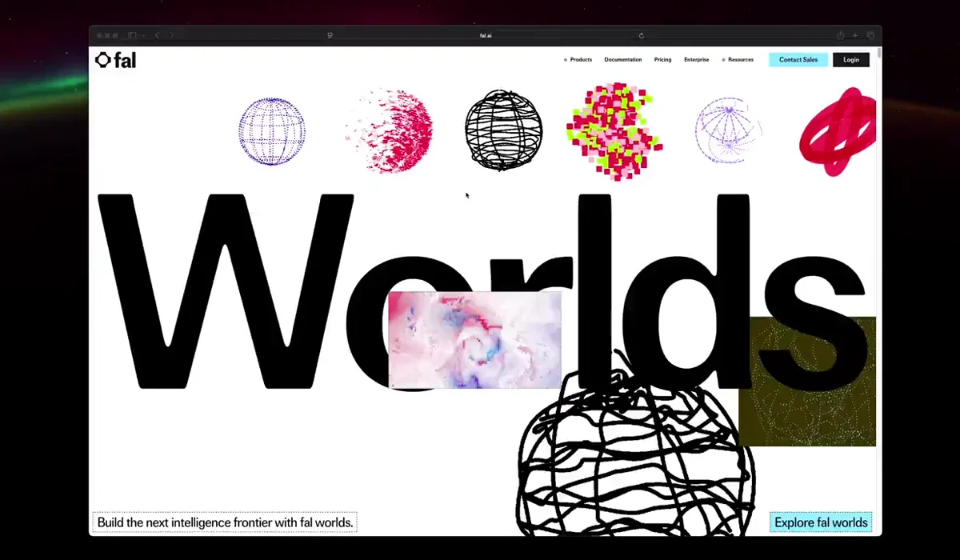Screen dimensions: 960x560
Task: Select the purple dotted orbit sphere
Action: [x=728, y=130]
